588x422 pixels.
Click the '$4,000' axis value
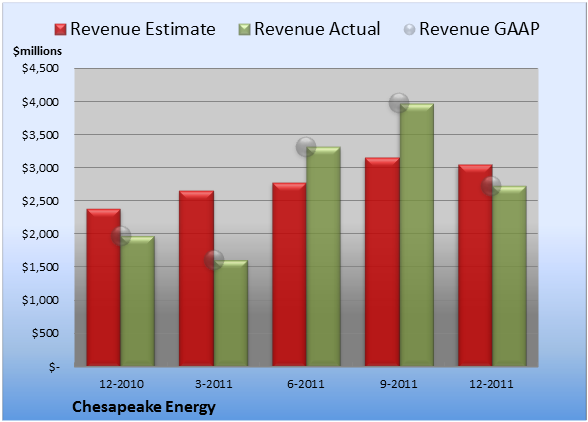click(40, 102)
